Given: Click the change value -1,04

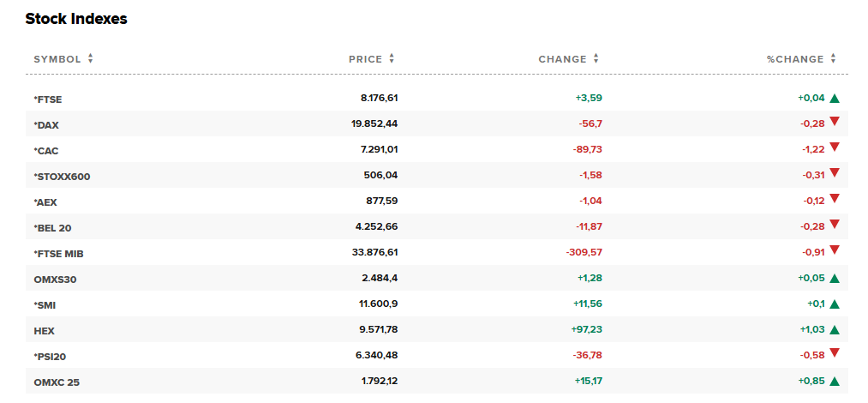Looking at the screenshot, I should pyautogui.click(x=590, y=201).
